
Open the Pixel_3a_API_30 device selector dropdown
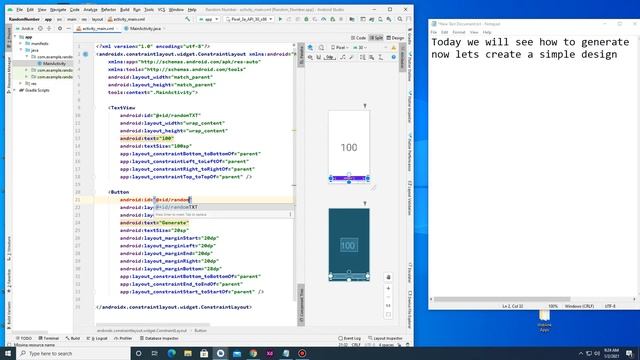click(x=249, y=19)
